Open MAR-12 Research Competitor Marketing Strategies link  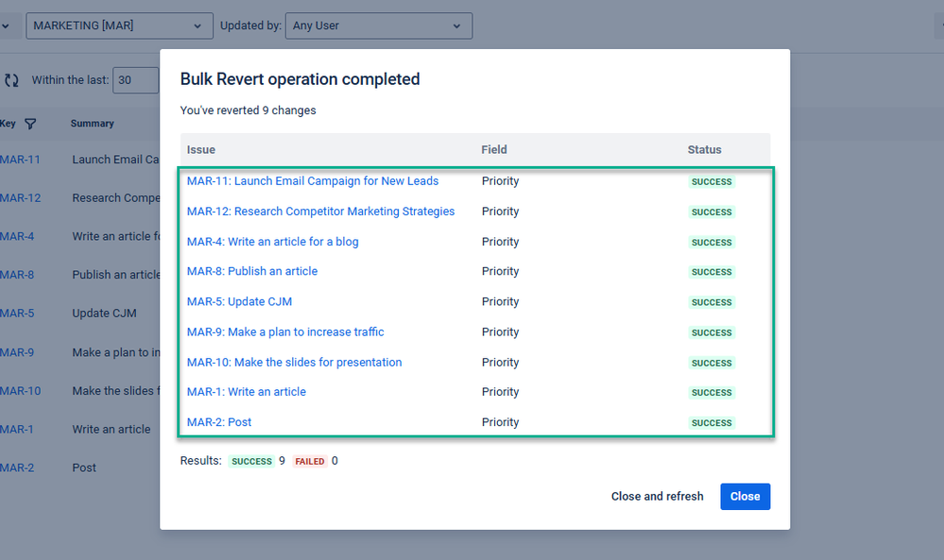[320, 212]
